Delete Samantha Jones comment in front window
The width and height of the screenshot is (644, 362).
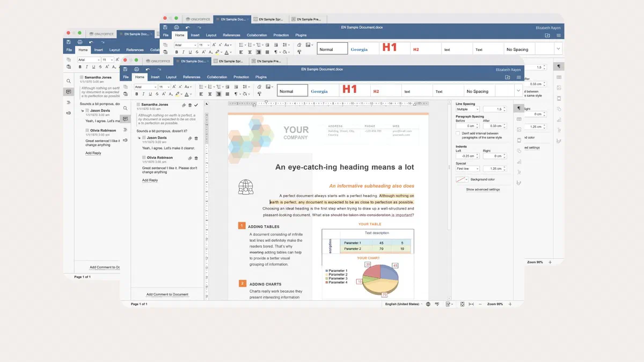[x=190, y=105]
